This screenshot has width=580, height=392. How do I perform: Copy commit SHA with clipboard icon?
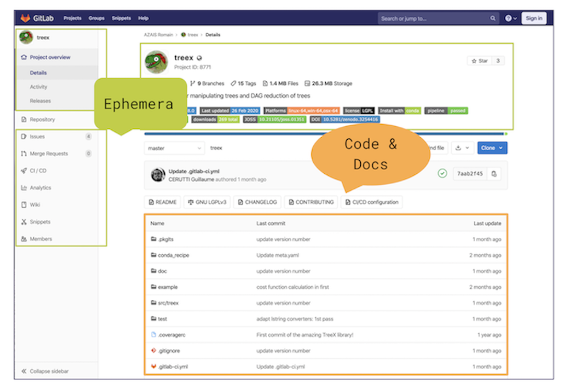click(494, 174)
